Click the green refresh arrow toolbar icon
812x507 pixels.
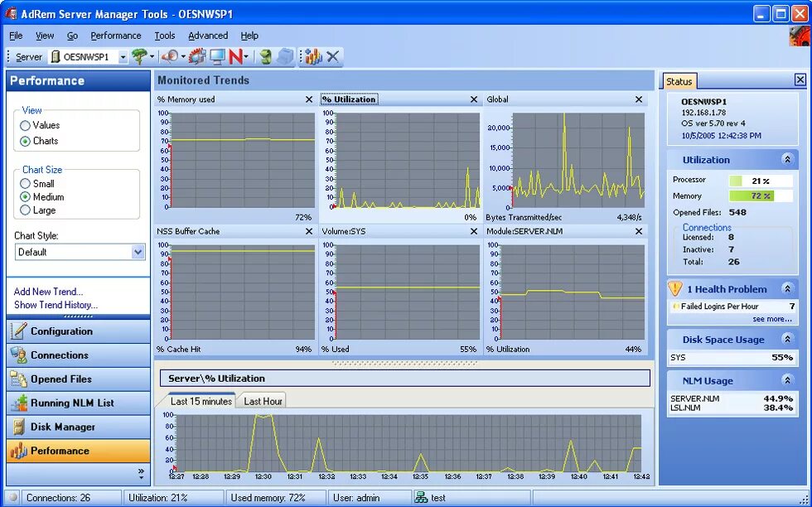(266, 56)
